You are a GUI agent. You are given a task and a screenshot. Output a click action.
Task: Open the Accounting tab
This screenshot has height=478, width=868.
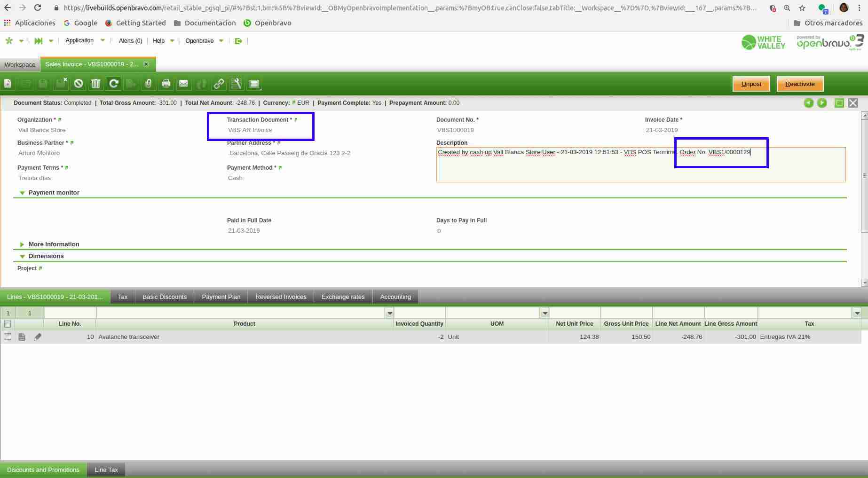395,297
